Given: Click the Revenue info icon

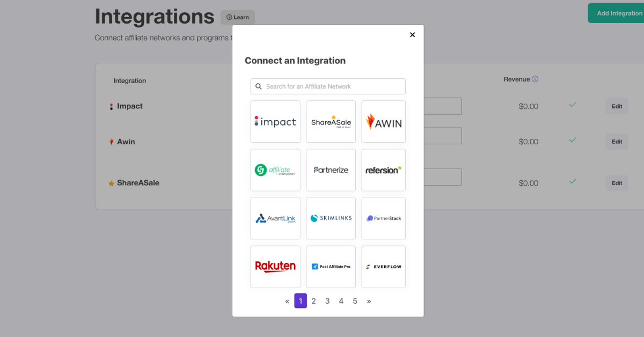Looking at the screenshot, I should pyautogui.click(x=535, y=79).
